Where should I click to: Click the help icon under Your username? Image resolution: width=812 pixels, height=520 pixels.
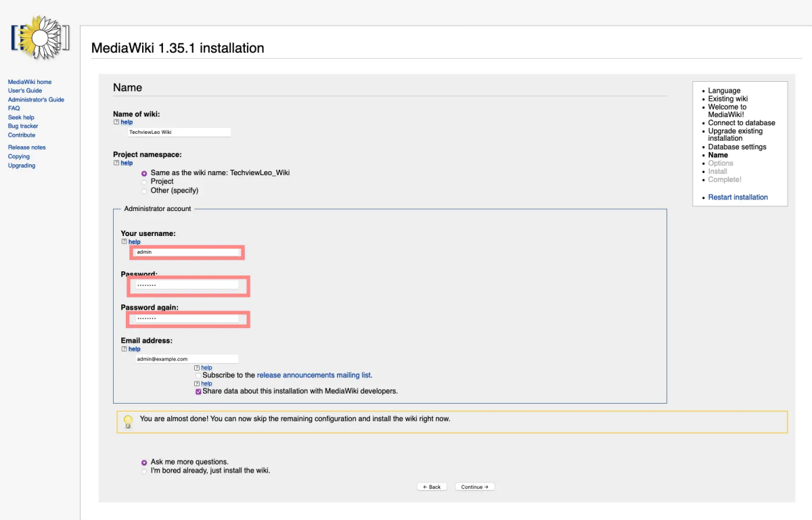(x=124, y=241)
